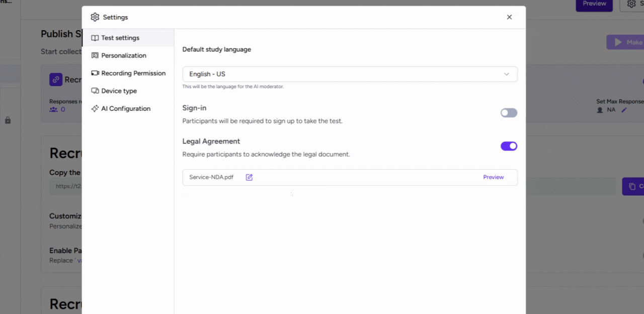Click the pencil icon beside NA max responses
The height and width of the screenshot is (314, 644).
(x=624, y=109)
